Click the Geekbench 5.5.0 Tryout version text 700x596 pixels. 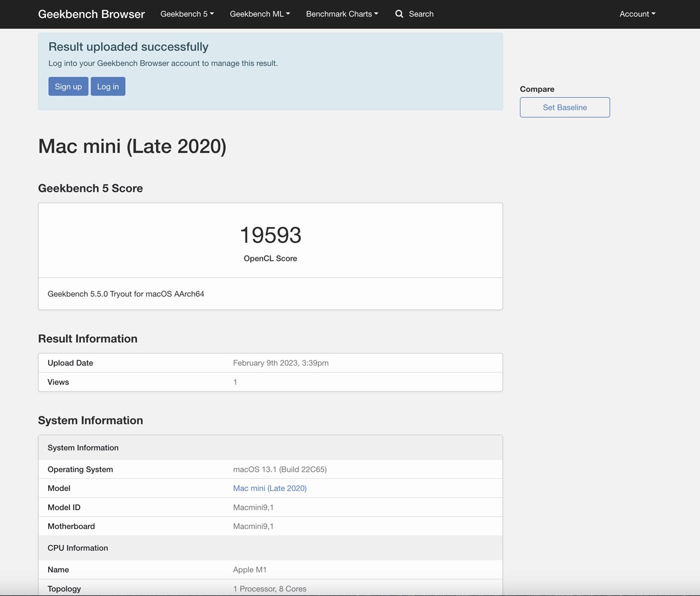click(x=126, y=294)
